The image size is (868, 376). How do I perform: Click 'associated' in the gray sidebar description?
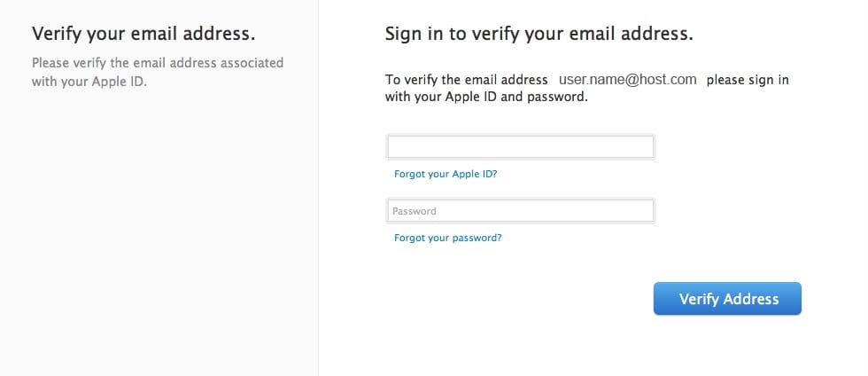(252, 63)
